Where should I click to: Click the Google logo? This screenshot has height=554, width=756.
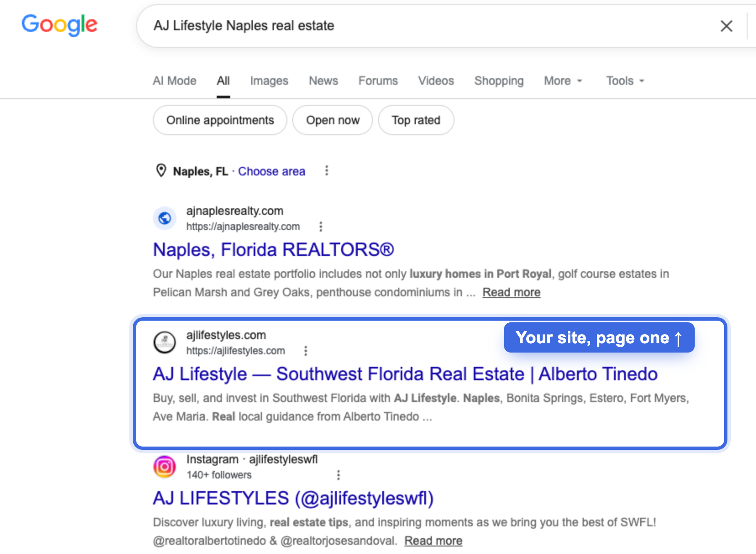tap(60, 25)
